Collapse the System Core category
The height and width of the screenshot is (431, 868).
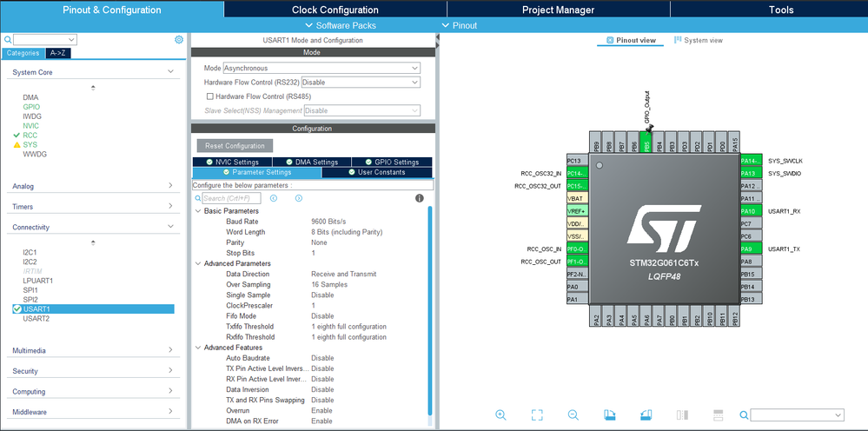170,72
